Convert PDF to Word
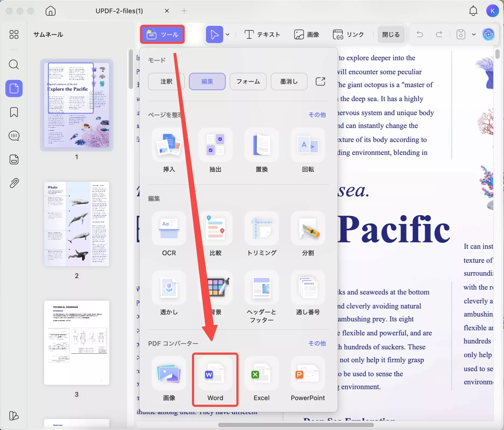This screenshot has width=504, height=430. 215,379
